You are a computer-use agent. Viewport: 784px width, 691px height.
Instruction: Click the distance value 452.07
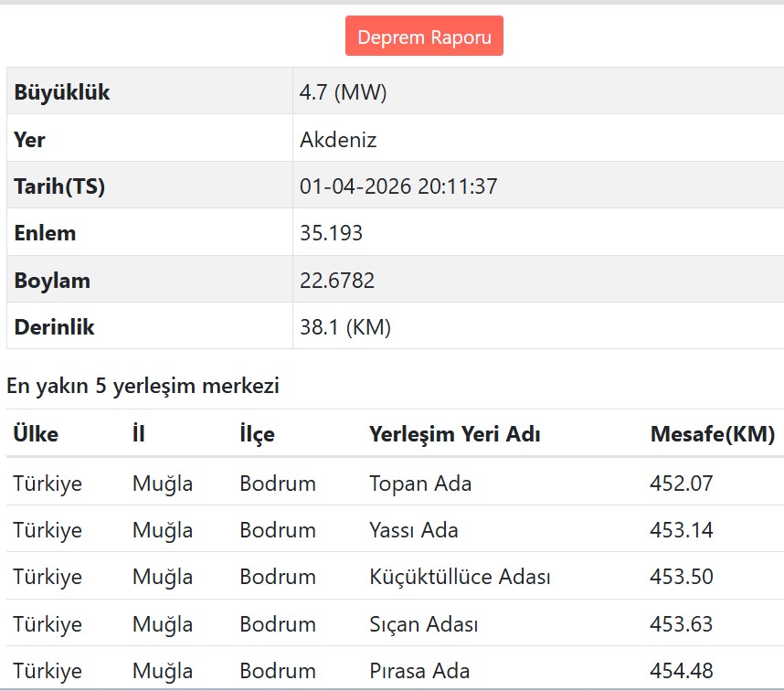tap(681, 484)
